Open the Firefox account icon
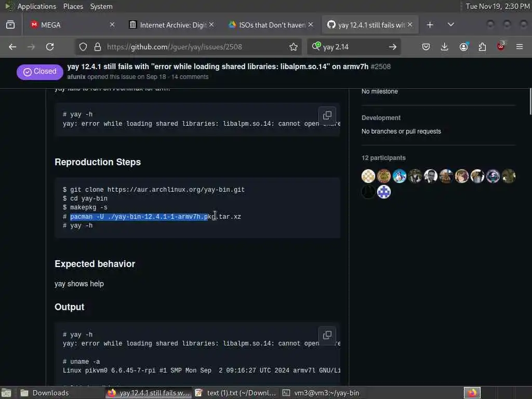Image resolution: width=532 pixels, height=399 pixels. (464, 47)
